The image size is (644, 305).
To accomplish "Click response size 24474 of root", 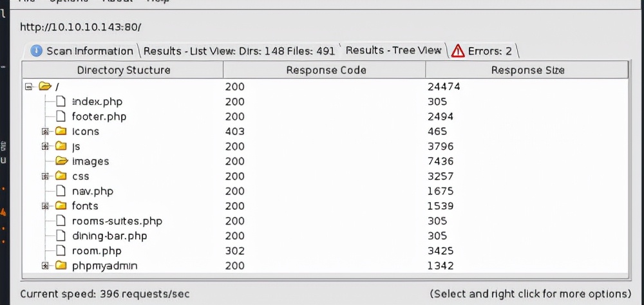I will pos(444,87).
